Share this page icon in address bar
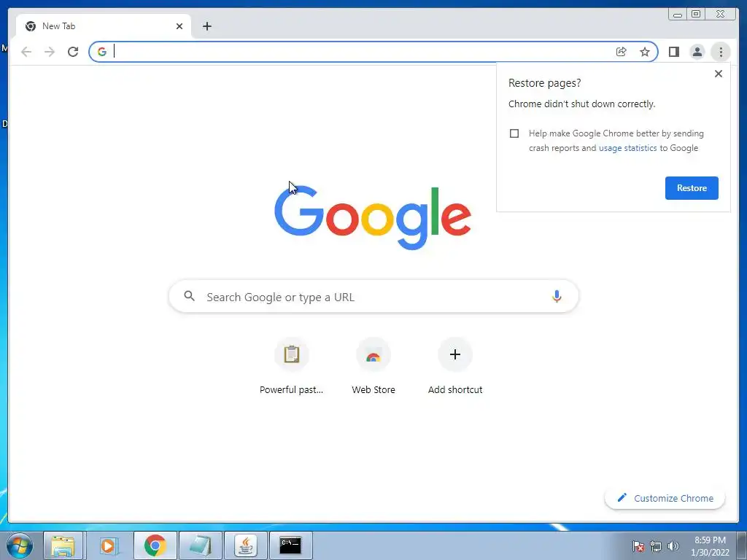747x560 pixels. [x=622, y=52]
